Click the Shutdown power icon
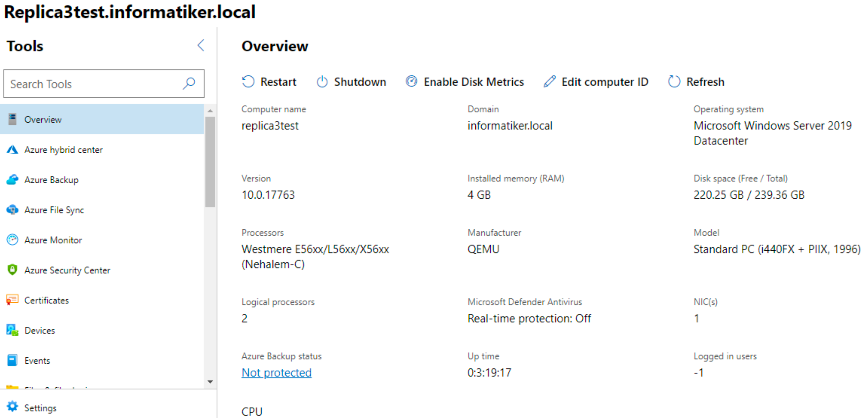Screen dimensions: 868x418 pyautogui.click(x=322, y=82)
